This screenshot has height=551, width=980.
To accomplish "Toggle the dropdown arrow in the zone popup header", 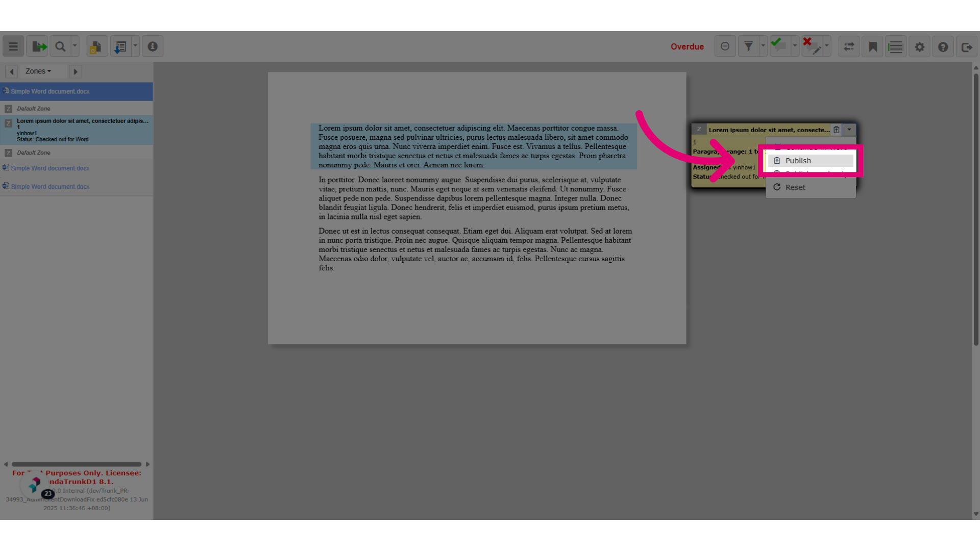I will pos(849,130).
